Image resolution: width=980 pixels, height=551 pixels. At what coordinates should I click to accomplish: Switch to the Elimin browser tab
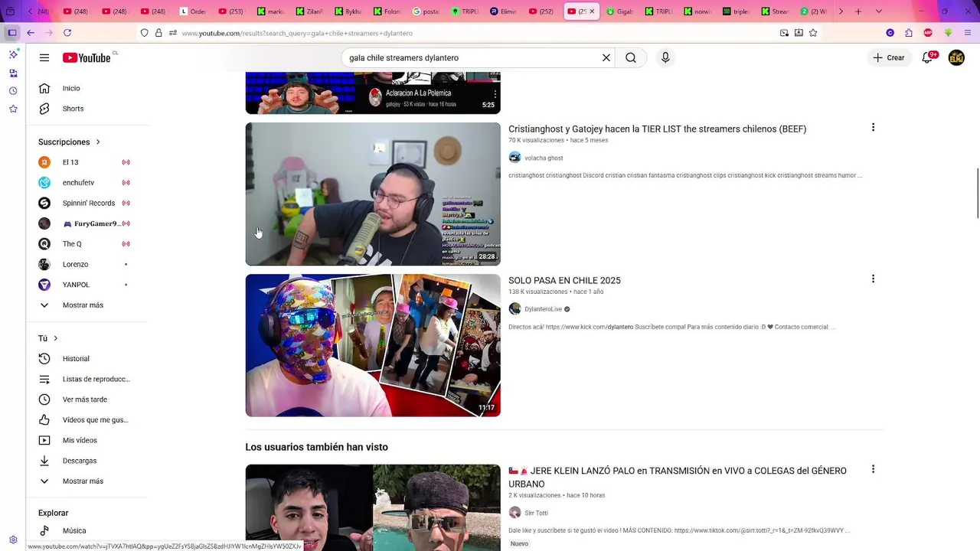(x=504, y=11)
